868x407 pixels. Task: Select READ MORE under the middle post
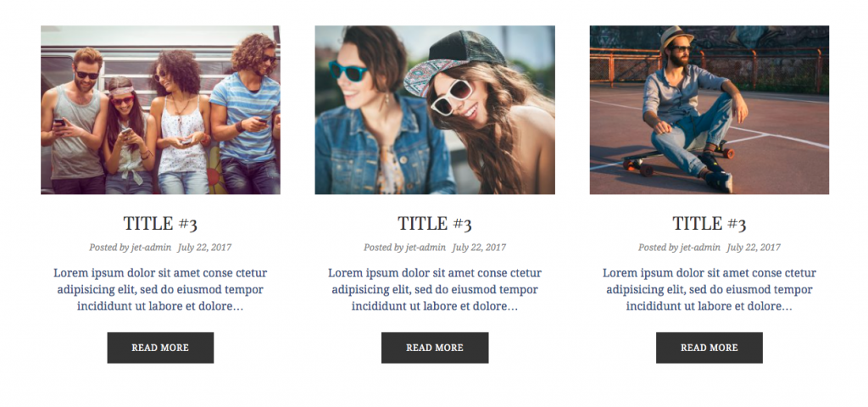click(435, 348)
